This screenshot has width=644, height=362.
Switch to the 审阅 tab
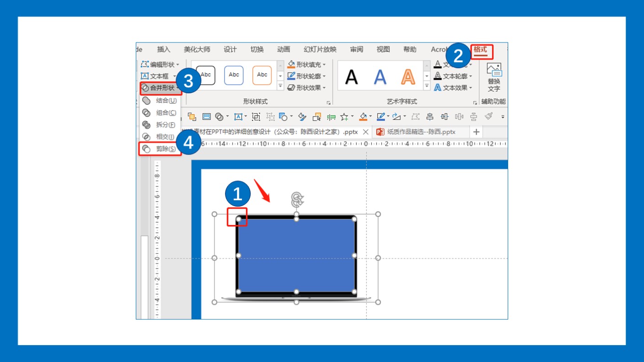coord(357,49)
